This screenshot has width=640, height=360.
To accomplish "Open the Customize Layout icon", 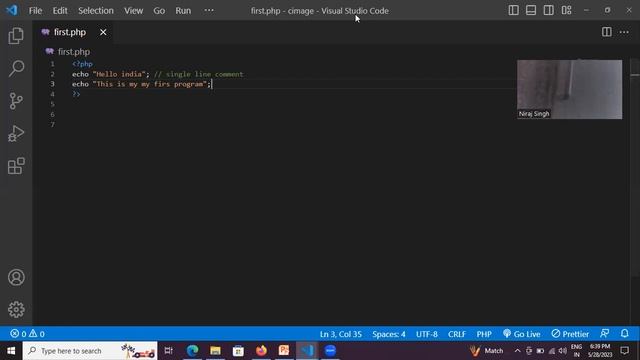I will click(567, 11).
